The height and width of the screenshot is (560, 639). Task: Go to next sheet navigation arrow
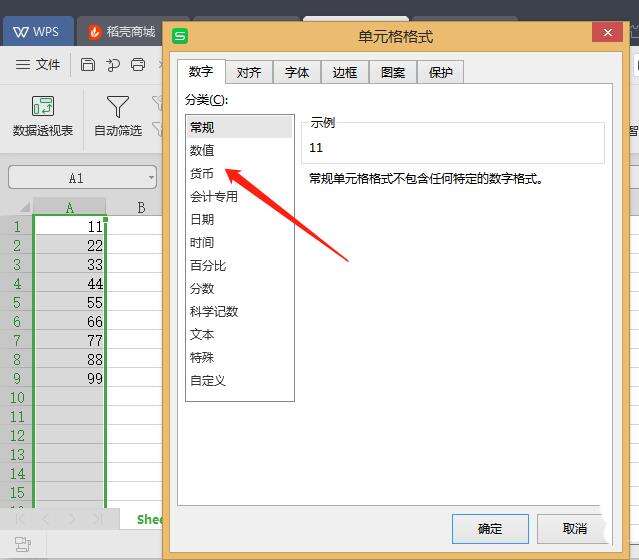[x=71, y=518]
